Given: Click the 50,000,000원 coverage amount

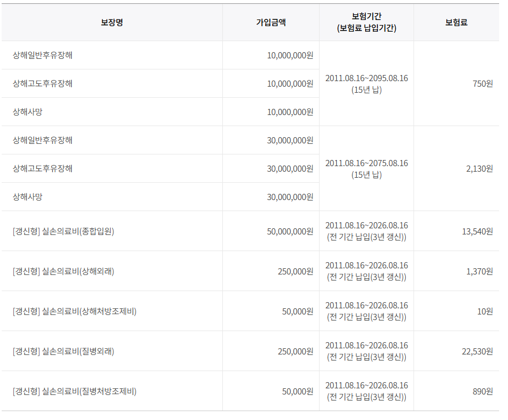Looking at the screenshot, I should coord(290,232).
